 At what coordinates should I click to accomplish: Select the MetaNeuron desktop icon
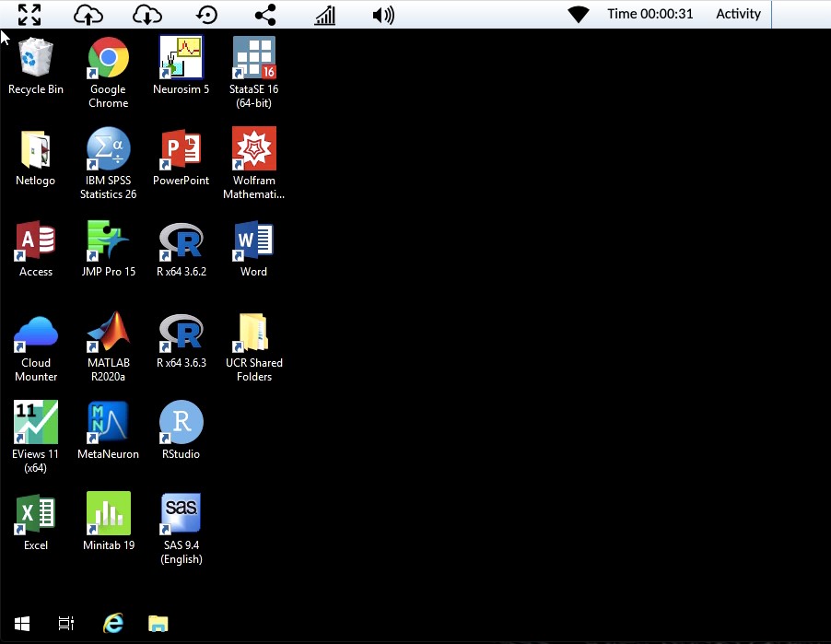[108, 423]
